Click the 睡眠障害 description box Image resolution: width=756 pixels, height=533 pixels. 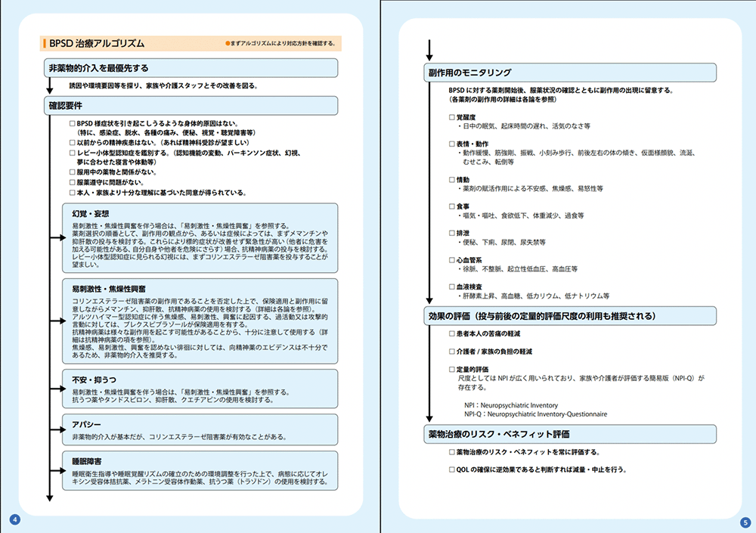point(200,470)
